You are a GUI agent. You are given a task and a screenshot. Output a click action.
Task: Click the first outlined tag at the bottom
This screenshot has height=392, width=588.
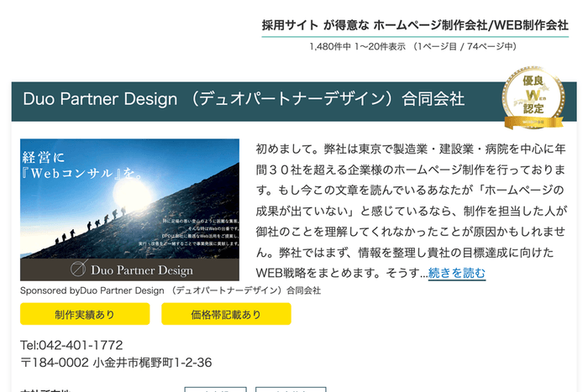tap(215, 389)
